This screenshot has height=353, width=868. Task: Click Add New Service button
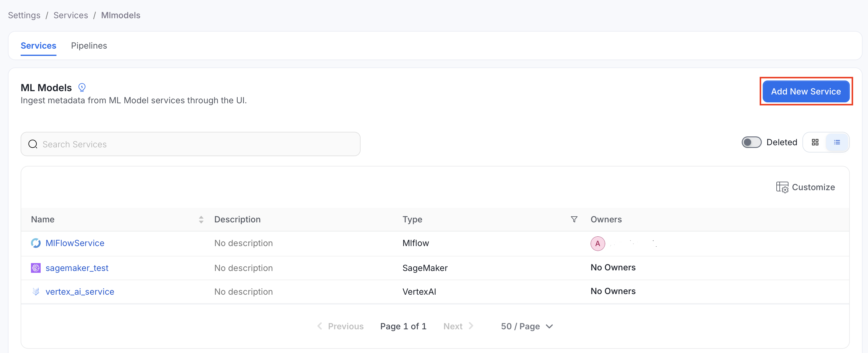click(806, 91)
